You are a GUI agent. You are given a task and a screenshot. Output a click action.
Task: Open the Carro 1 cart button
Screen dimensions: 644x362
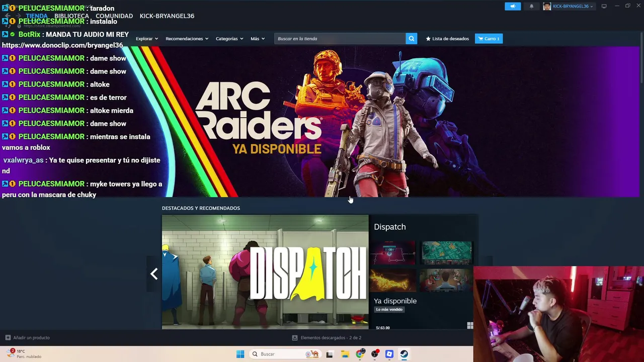point(489,39)
